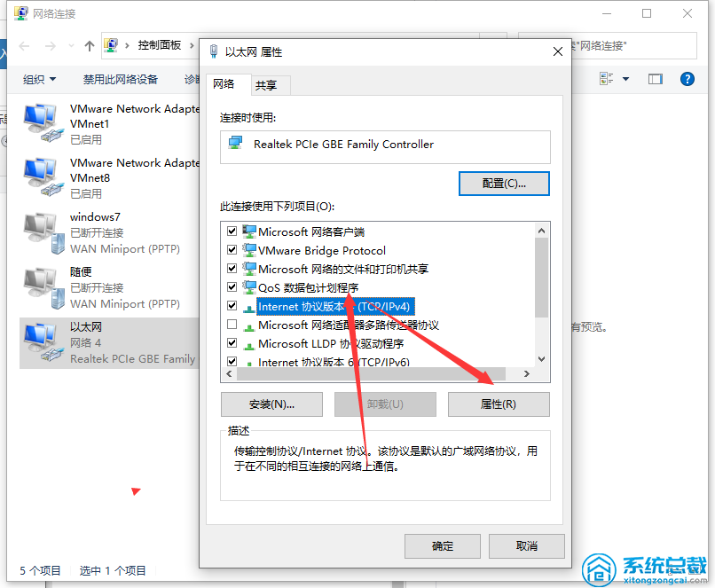Click 禁用此网络设备 in the toolbar
The image size is (715, 588).
[x=121, y=79]
